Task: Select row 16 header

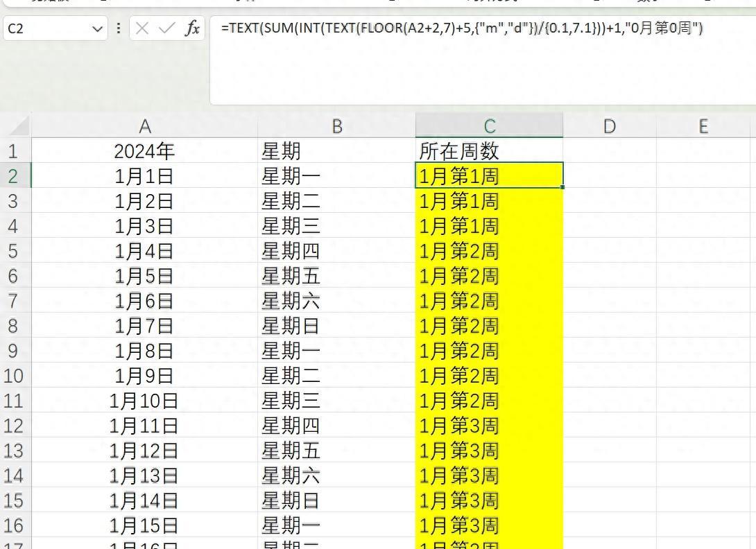Action: [15, 525]
